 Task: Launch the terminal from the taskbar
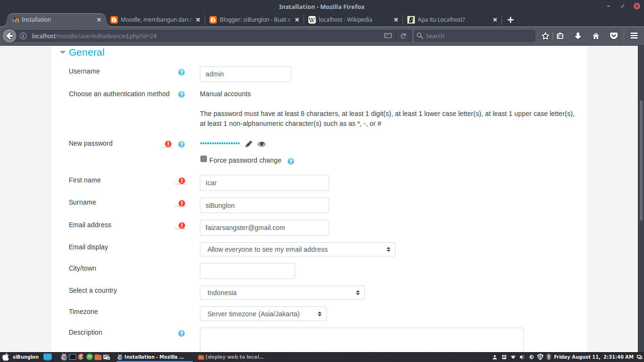click(x=73, y=357)
